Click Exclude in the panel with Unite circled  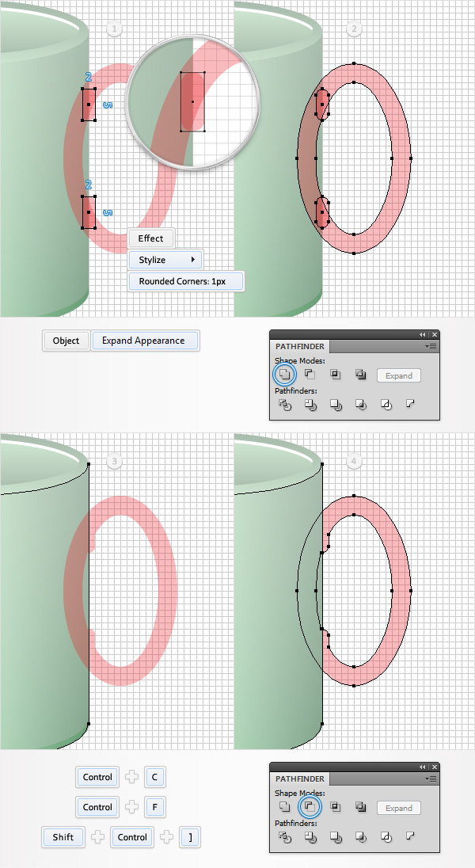(x=361, y=375)
